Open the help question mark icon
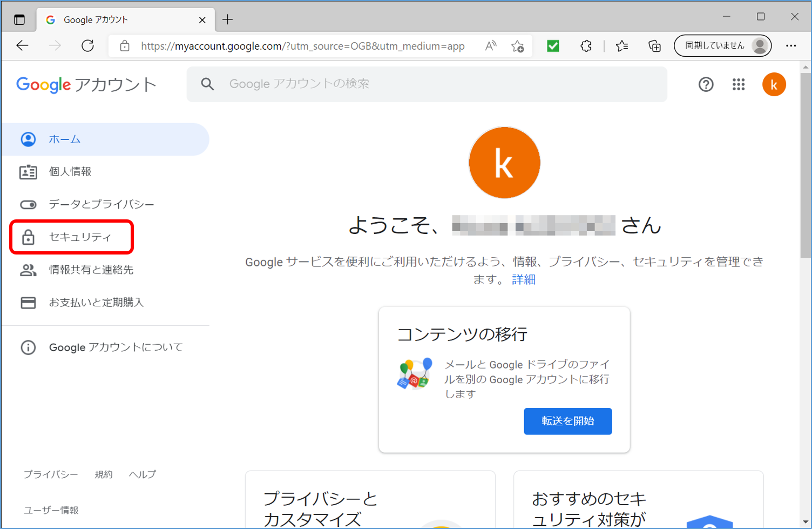Screen dimensions: 812x529 (706, 84)
